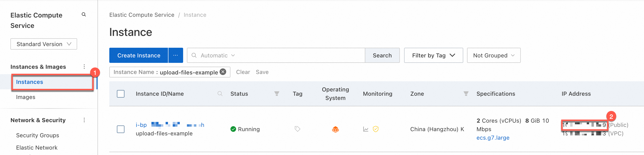Open the Status column filter icon
The width and height of the screenshot is (644, 155).
[277, 94]
